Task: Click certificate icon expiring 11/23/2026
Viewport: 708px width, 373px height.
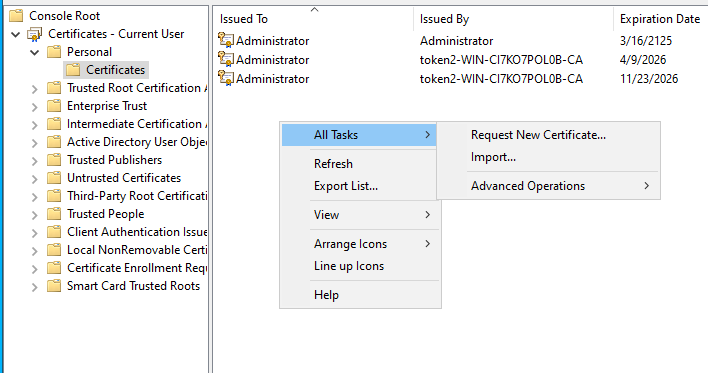Action: point(226,78)
